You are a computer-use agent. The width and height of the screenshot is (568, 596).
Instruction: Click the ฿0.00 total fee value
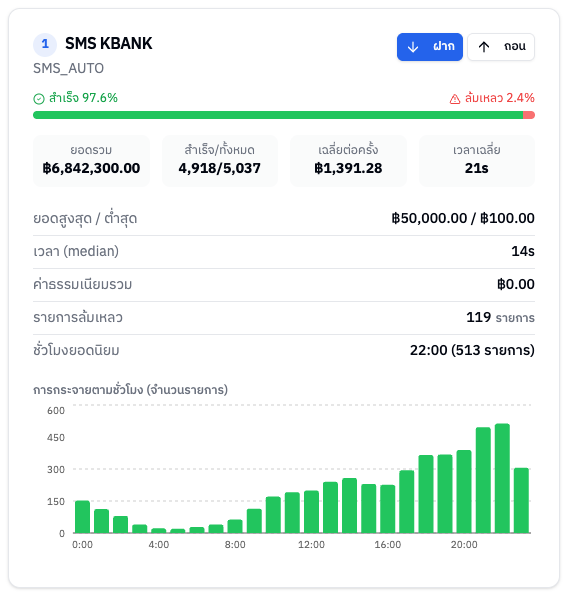(x=516, y=284)
